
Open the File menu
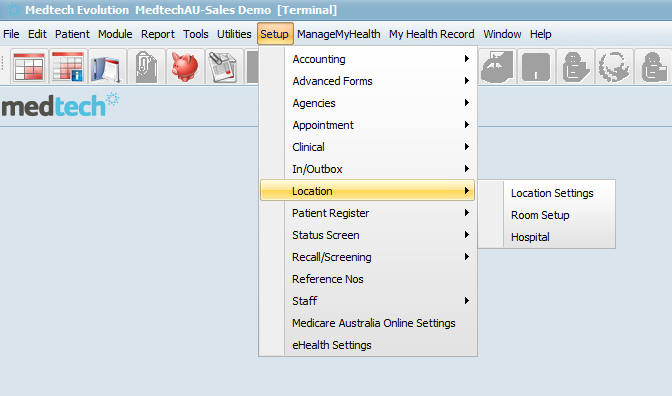[x=11, y=34]
